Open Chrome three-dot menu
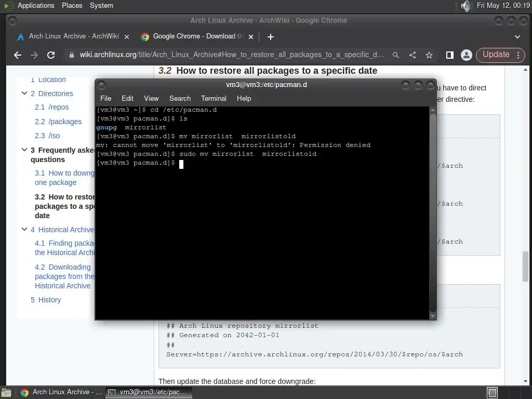Viewport: 532px width, 399px height. 518,55
